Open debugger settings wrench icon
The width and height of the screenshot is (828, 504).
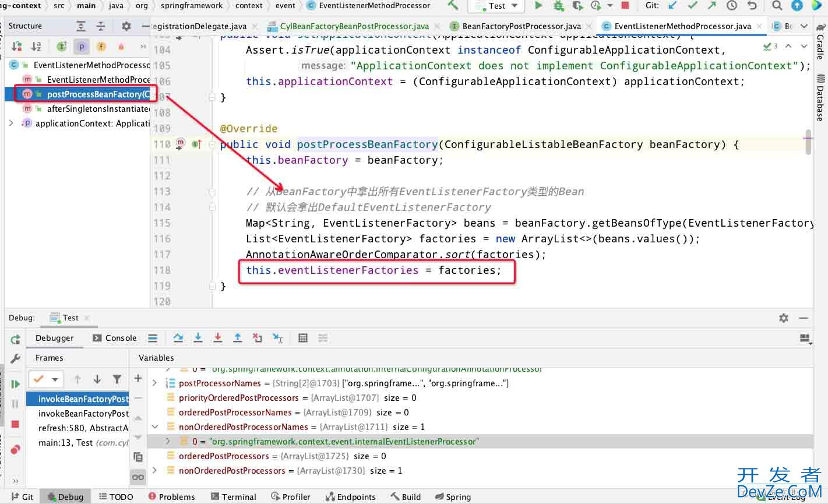point(16,358)
